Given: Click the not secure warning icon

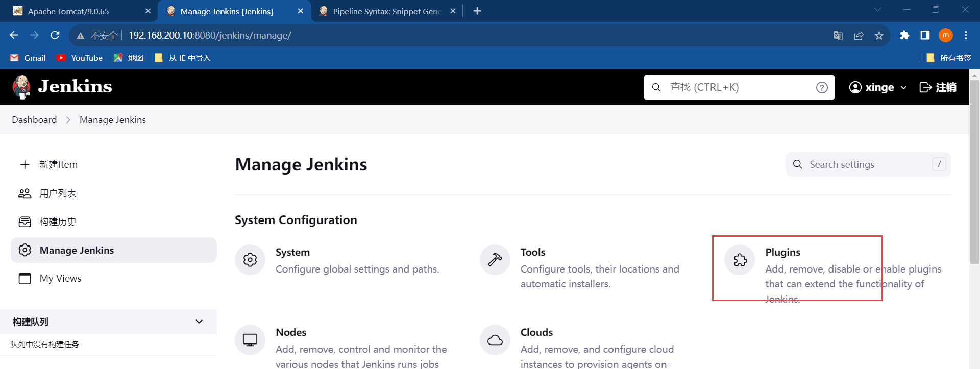Looking at the screenshot, I should tap(80, 36).
